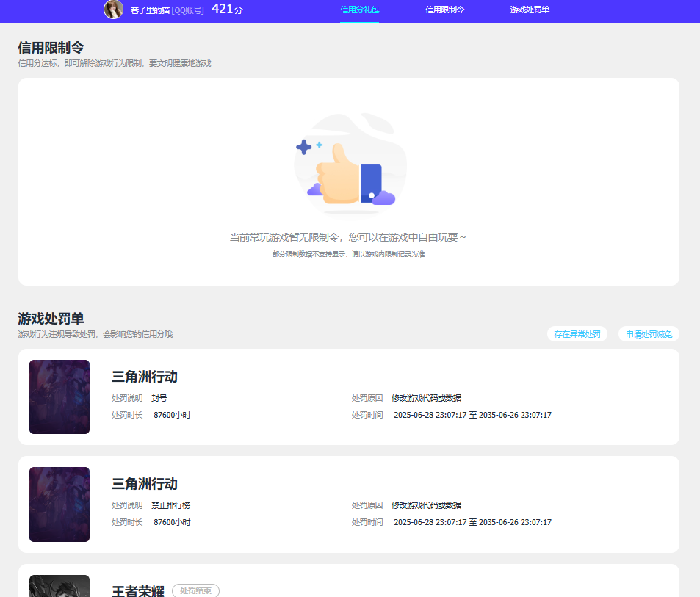Image resolution: width=700 pixels, height=597 pixels.
Task: Click the large 游戏处罚单 section heading
Action: point(51,319)
